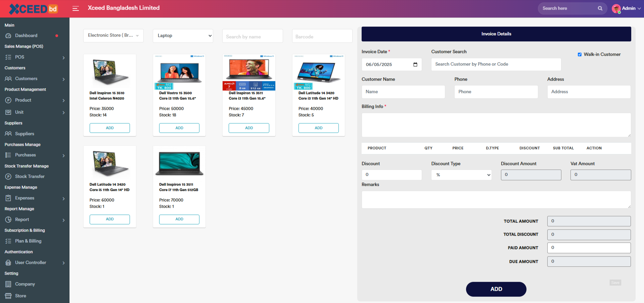Click the Dell Inspiron 15 3511 Core i7 thumbnail
This screenshot has width=644, height=303.
coord(179,163)
